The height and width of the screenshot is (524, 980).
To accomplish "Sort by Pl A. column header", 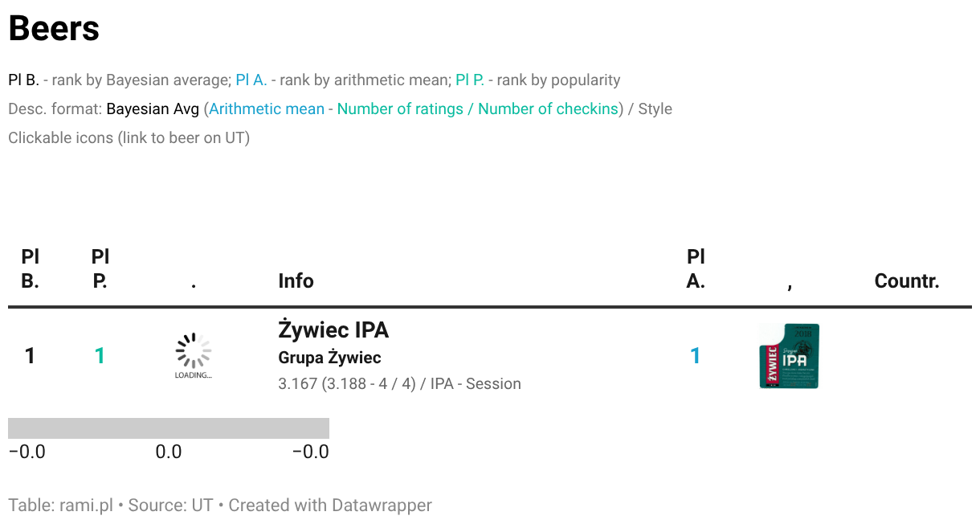I will tap(696, 269).
